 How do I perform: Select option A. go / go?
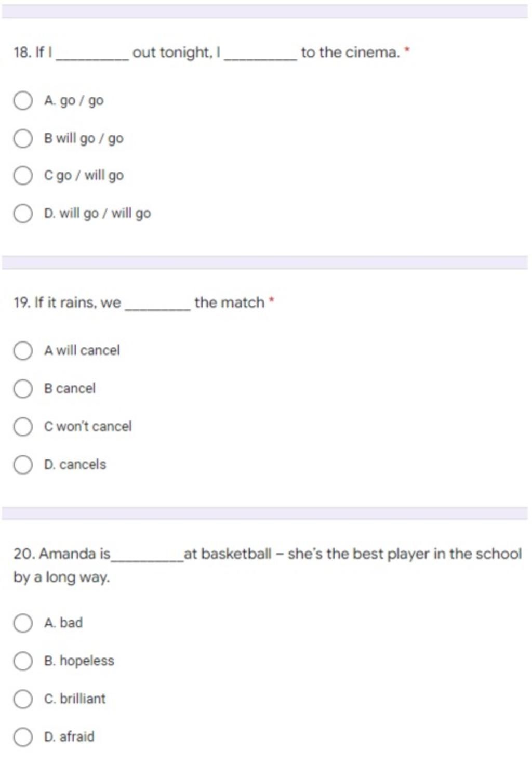point(23,100)
